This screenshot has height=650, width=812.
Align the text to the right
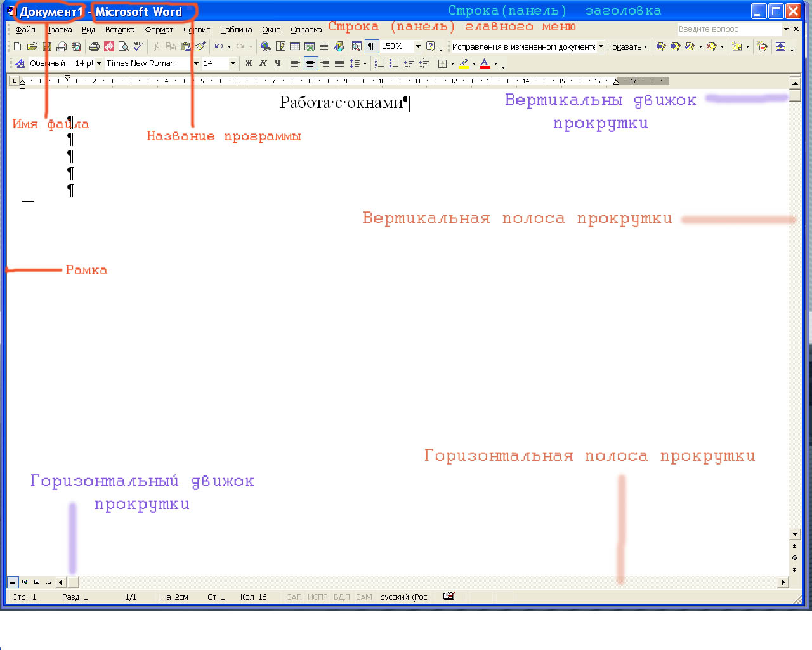tap(325, 63)
